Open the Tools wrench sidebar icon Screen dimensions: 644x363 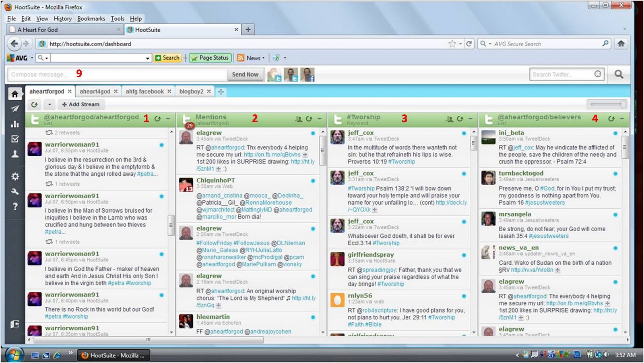[15, 191]
